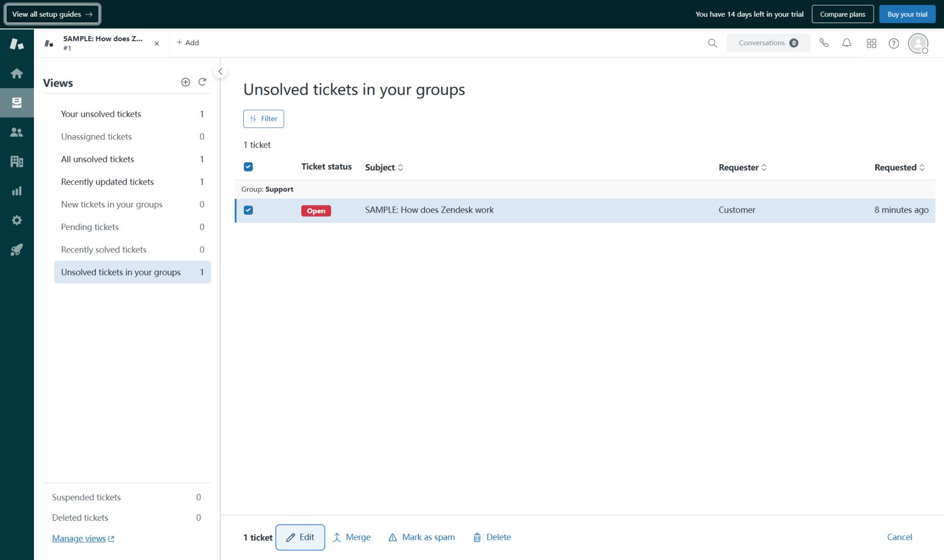Select Unassigned tickets view
944x560 pixels.
(132, 137)
